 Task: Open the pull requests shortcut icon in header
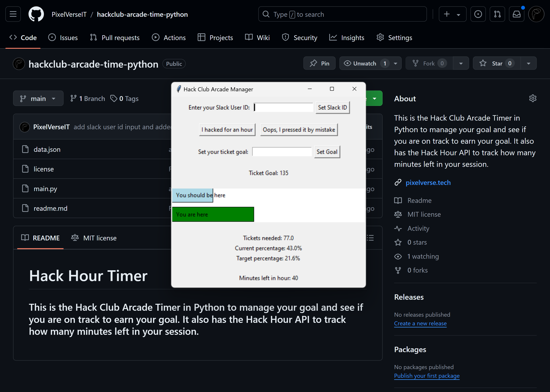click(x=497, y=14)
